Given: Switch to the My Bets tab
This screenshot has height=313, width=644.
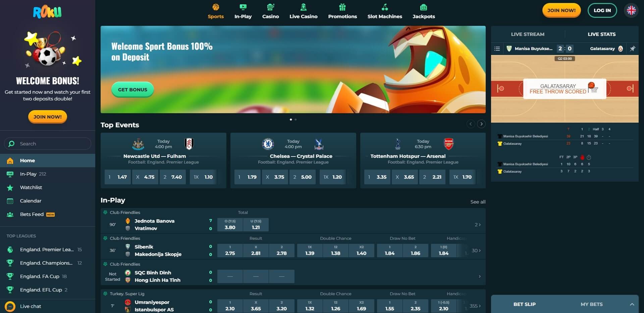Looking at the screenshot, I should pos(591,304).
